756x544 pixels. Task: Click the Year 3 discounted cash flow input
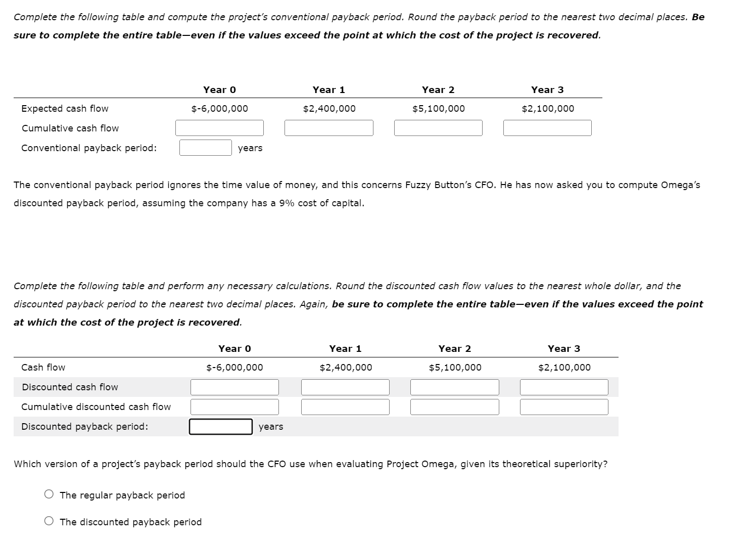[564, 387]
